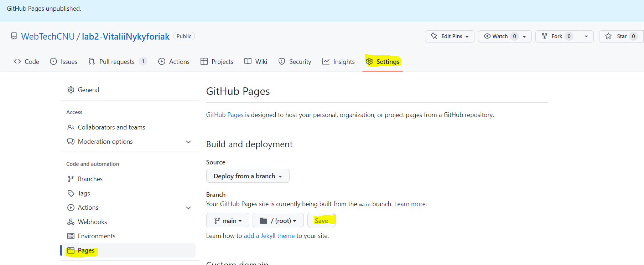
Task: Click the Security shield icon
Action: click(x=282, y=61)
